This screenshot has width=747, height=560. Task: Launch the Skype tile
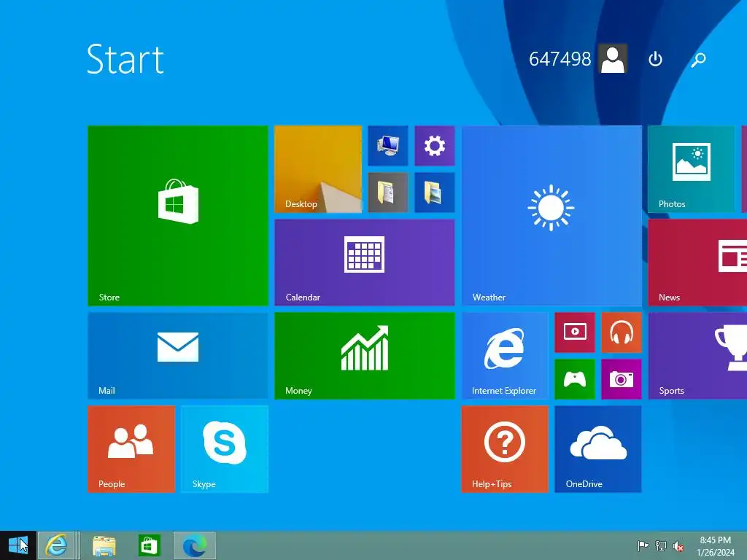coord(225,448)
